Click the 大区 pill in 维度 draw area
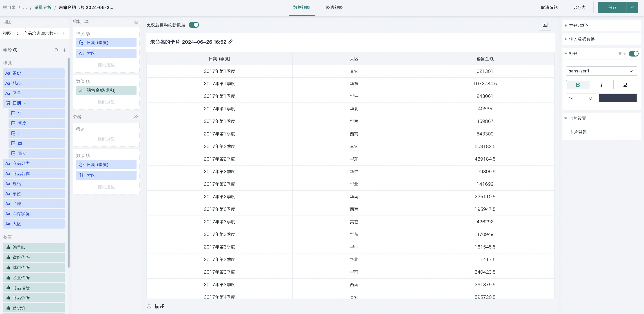The height and width of the screenshot is (314, 644). [106, 53]
